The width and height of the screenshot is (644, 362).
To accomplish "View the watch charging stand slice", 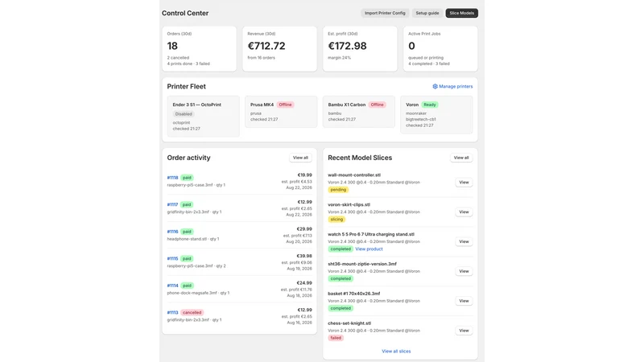I will tap(464, 241).
